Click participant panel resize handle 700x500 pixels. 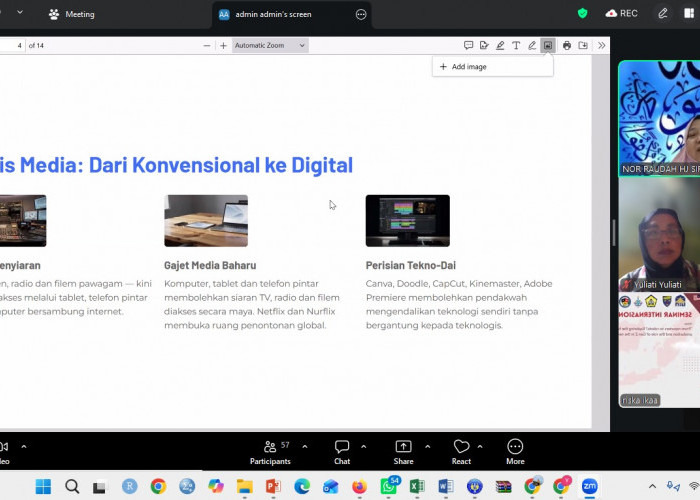click(614, 233)
